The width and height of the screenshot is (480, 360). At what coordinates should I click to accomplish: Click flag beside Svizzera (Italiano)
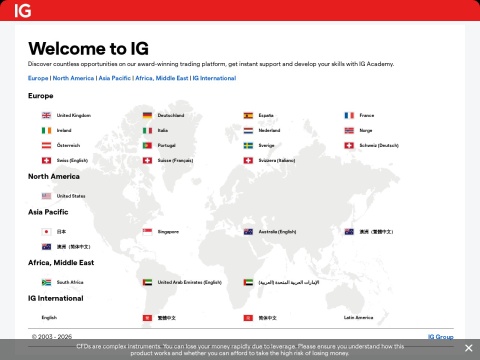pos(248,160)
